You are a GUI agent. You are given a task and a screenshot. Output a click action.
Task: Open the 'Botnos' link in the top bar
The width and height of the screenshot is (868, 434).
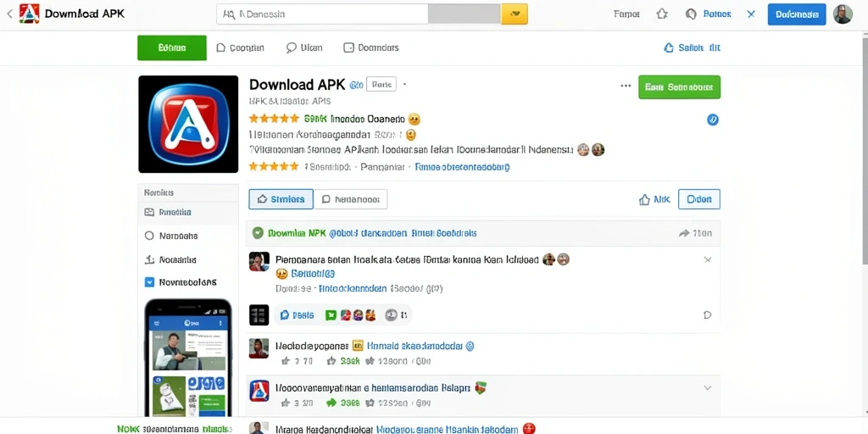point(717,14)
